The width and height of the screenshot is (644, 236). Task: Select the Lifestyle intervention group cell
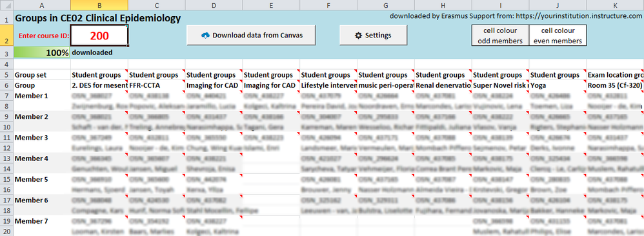[328, 85]
